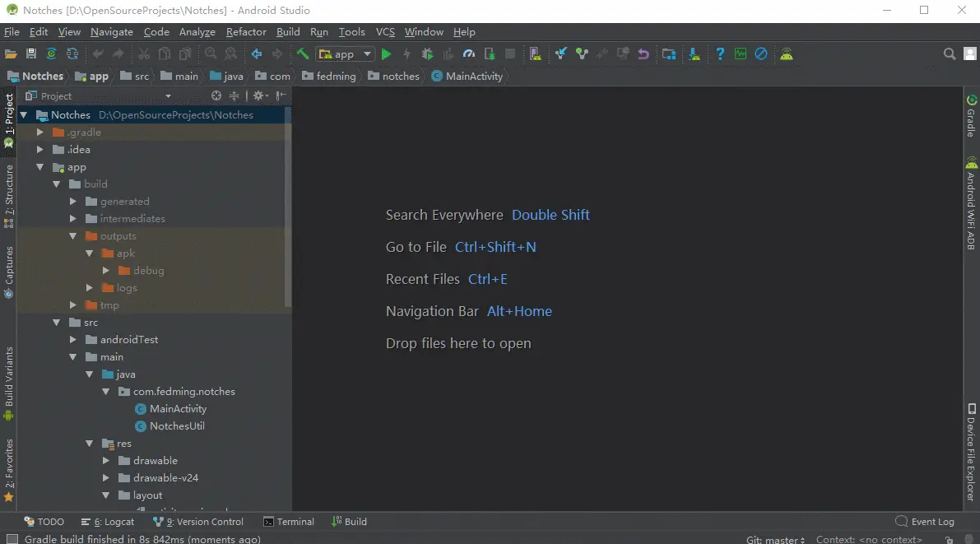Click the Update Project VCS arrow icon
The height and width of the screenshot is (544, 980).
[x=560, y=54]
